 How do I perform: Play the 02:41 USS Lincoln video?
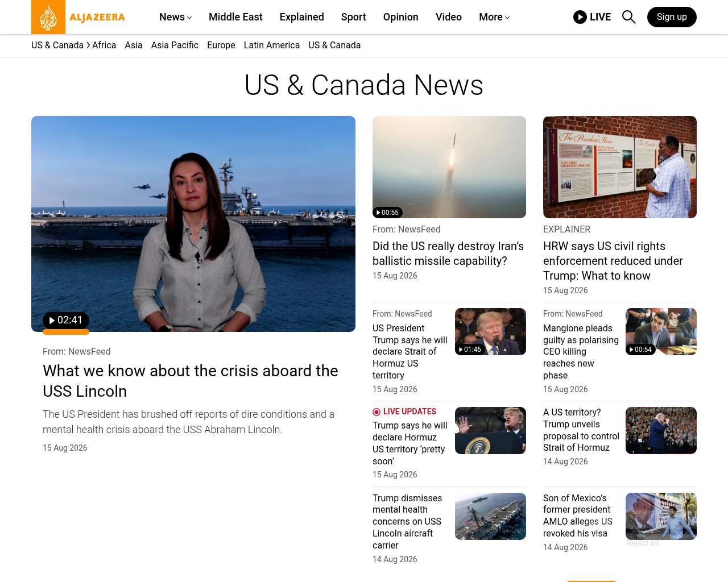tap(66, 321)
